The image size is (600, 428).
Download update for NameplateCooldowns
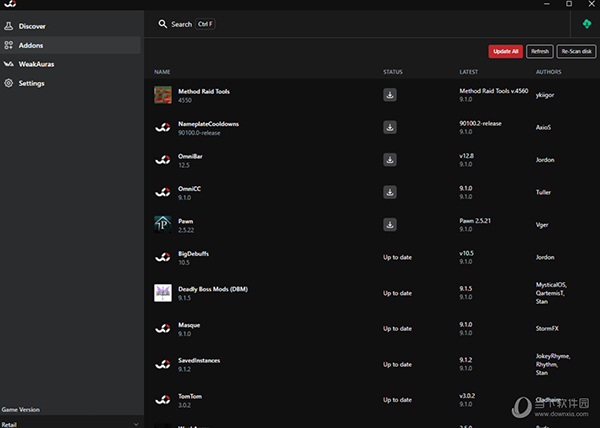point(390,127)
